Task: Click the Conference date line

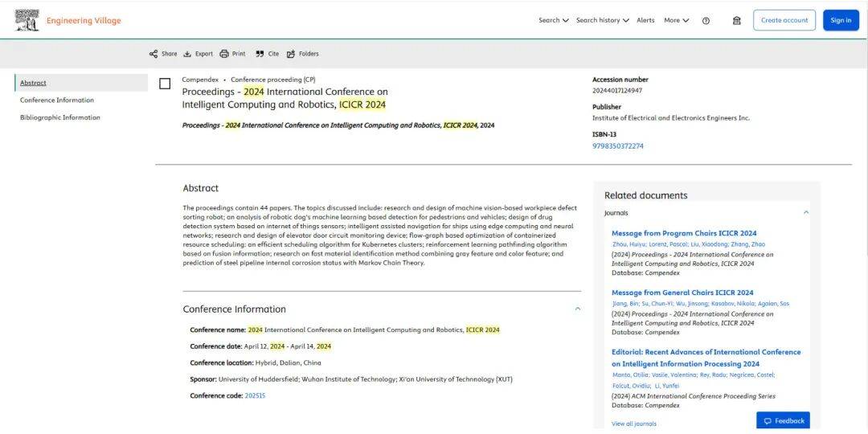Action: click(x=260, y=346)
